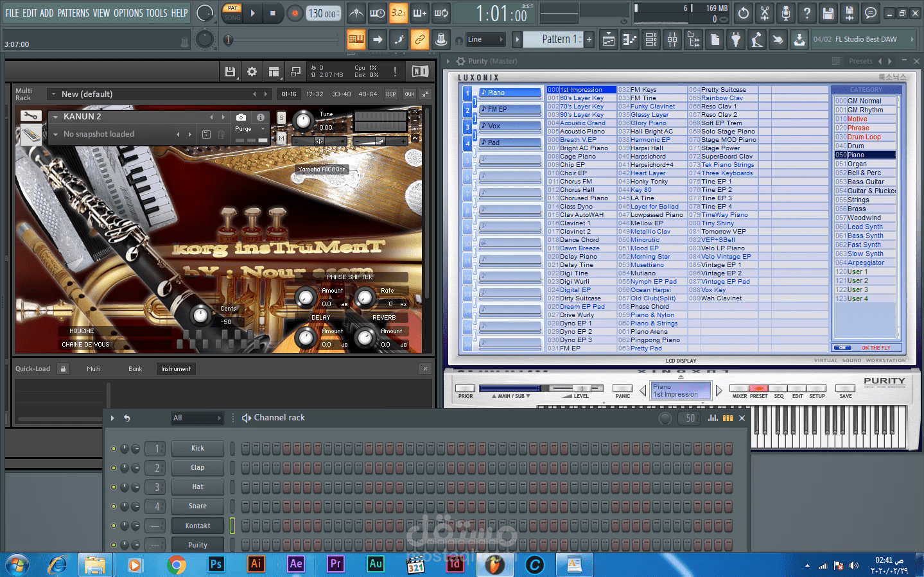Solo the KANUN 2 instrument
Image resolution: width=924 pixels, height=577 pixels.
pyautogui.click(x=281, y=117)
